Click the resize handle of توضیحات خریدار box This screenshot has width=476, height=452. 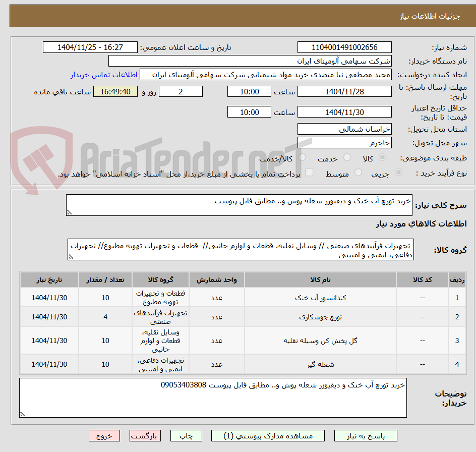(x=22, y=414)
